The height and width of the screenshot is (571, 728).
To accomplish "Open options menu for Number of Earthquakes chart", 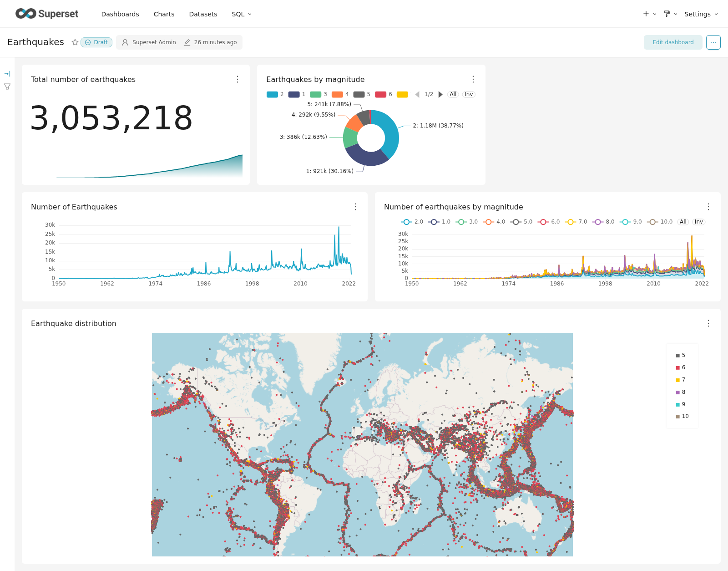I will [x=355, y=207].
